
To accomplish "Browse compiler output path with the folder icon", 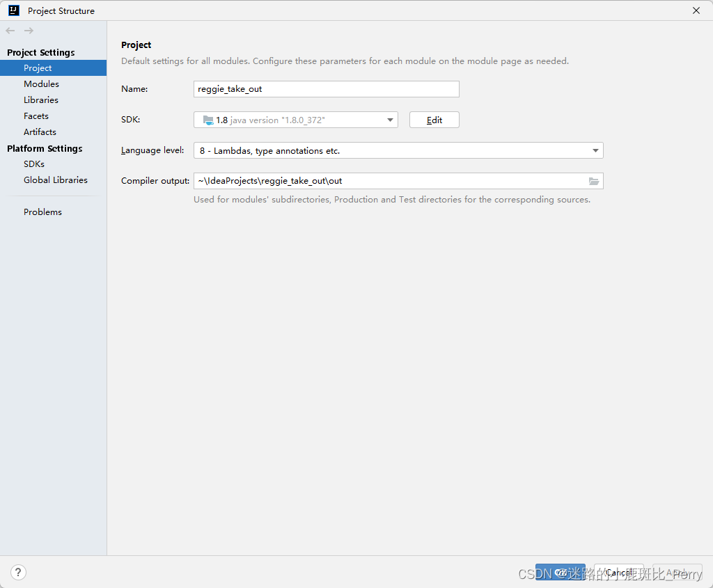I will tap(594, 180).
